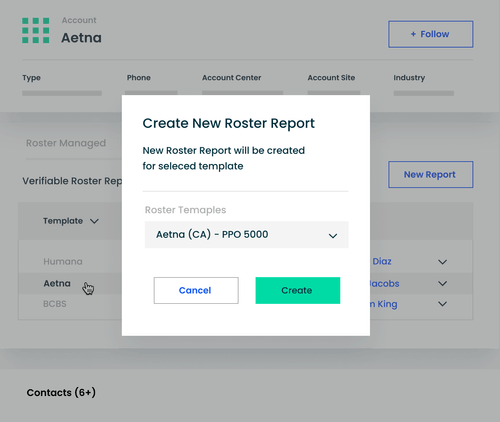Click the Template column header label

point(63,221)
